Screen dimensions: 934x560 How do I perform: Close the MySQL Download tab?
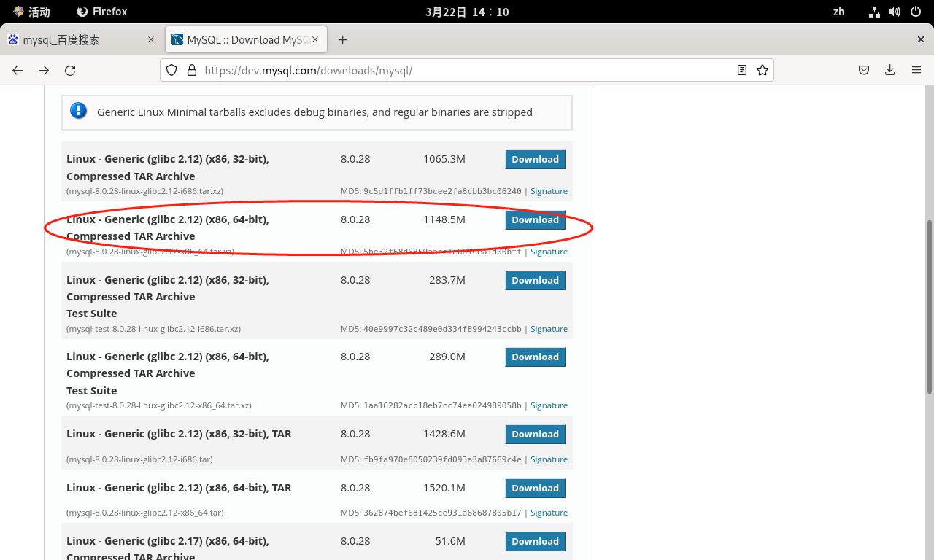(x=316, y=39)
